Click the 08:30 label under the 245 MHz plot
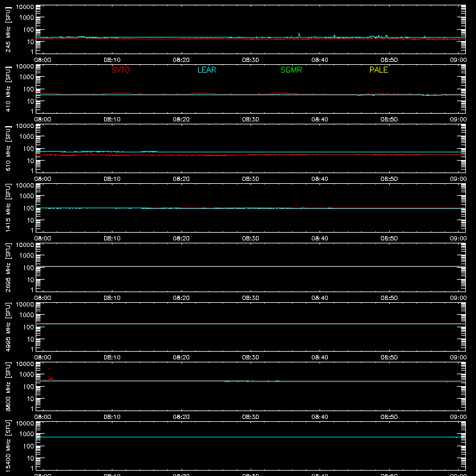The image size is (476, 476). tap(250, 60)
